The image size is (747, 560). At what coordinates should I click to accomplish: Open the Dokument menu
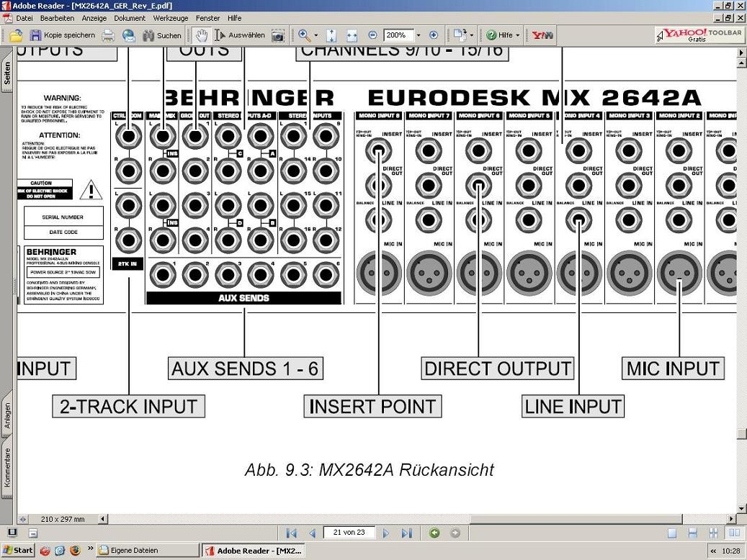click(130, 18)
